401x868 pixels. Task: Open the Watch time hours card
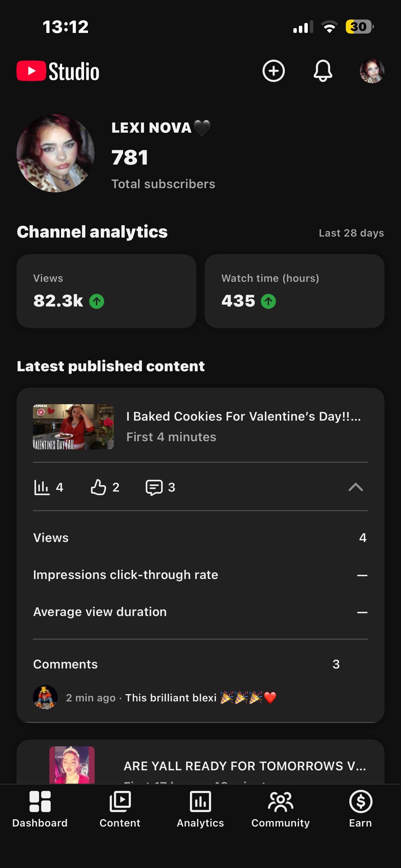tap(294, 291)
